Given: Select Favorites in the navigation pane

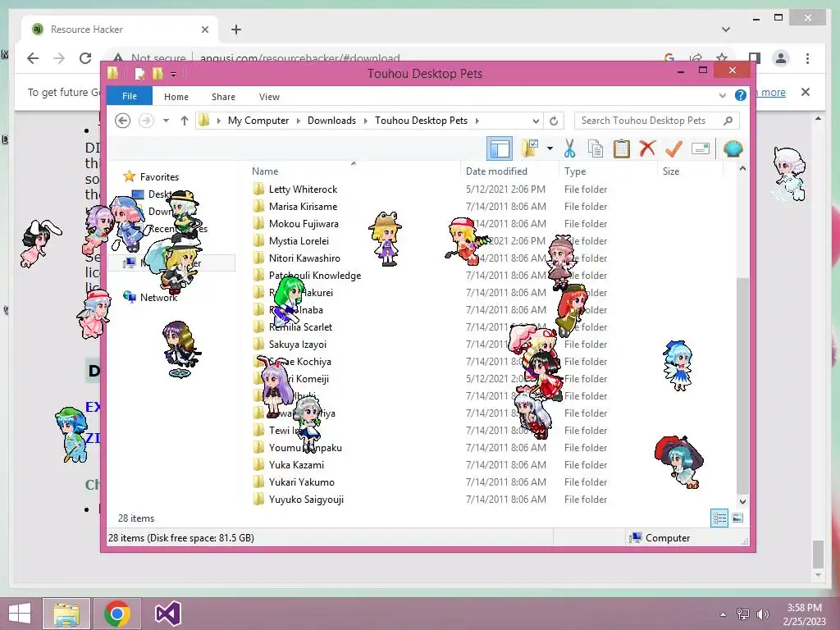Looking at the screenshot, I should tap(159, 177).
